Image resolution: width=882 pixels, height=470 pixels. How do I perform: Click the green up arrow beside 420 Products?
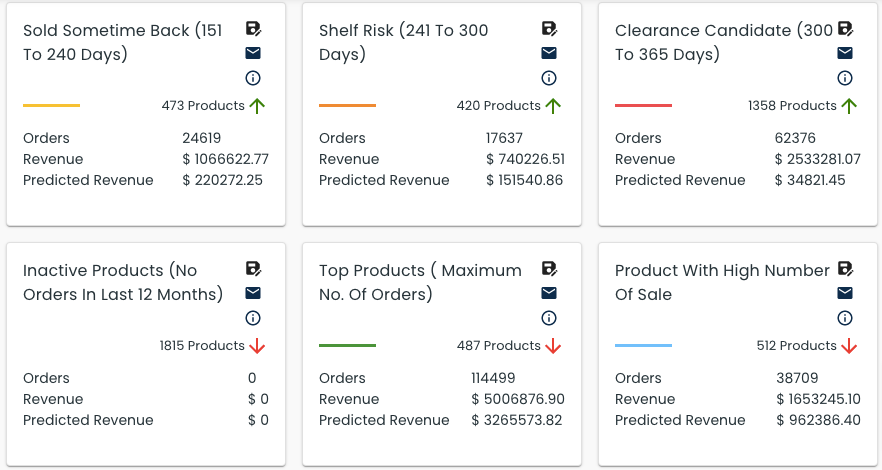tap(554, 106)
